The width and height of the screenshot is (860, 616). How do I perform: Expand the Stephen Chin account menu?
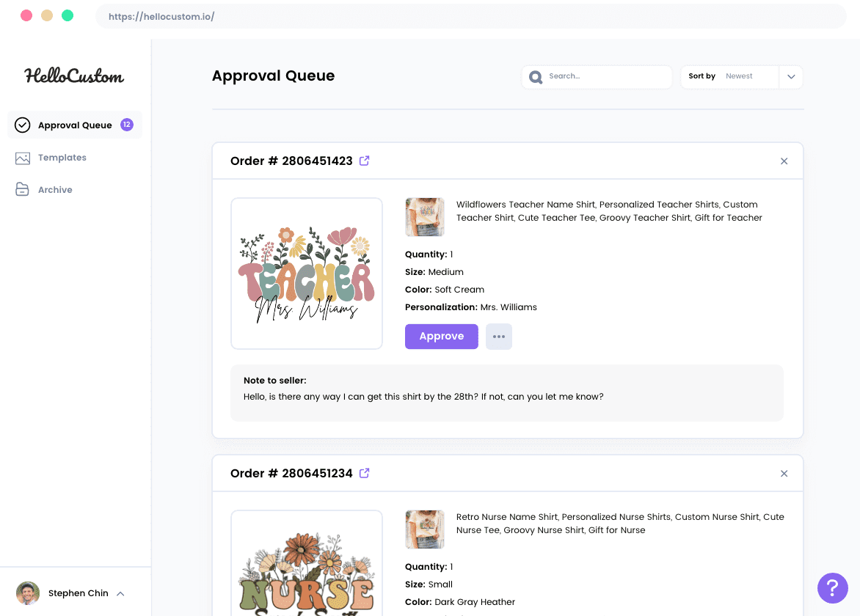point(120,593)
